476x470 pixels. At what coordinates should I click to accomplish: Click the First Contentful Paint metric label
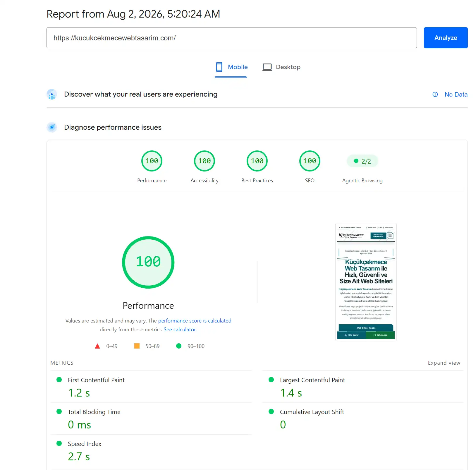pyautogui.click(x=96, y=380)
